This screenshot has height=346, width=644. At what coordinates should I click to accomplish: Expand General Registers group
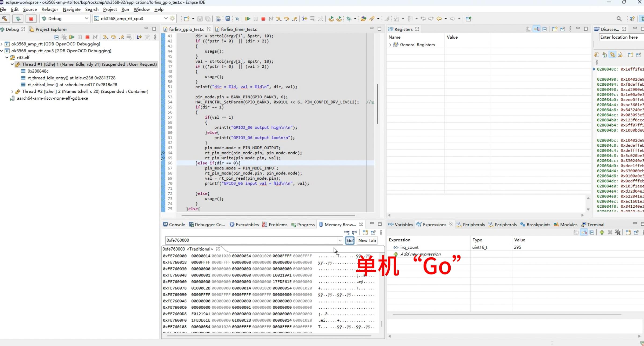390,45
